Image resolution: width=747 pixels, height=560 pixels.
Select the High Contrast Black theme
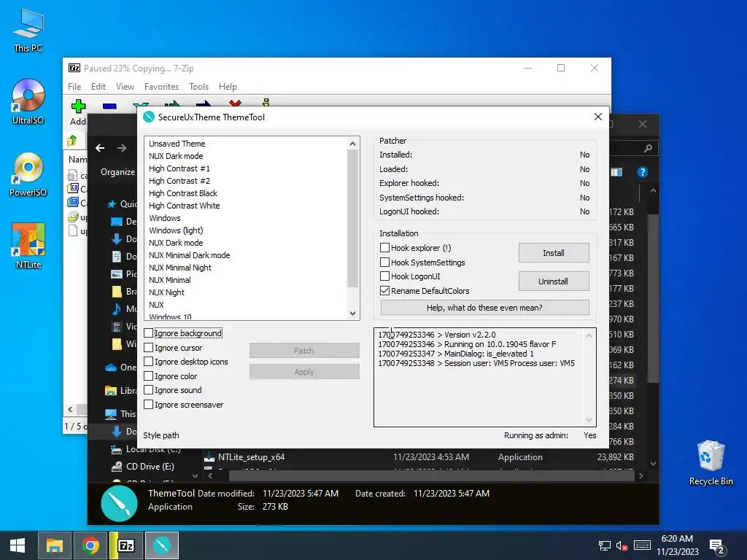click(183, 193)
